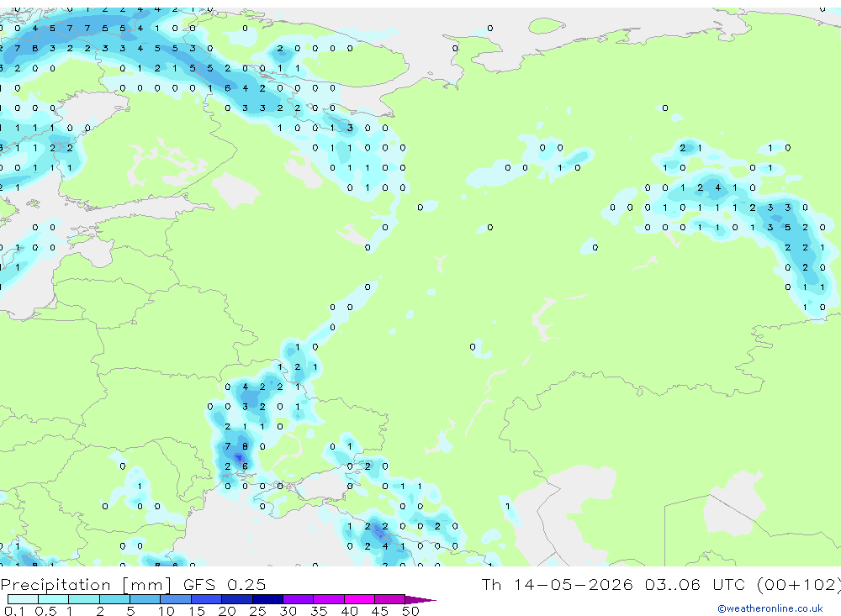Click the '(00+102)' forecast offset text
Viewport: 841px width, 616px height.
point(798,584)
